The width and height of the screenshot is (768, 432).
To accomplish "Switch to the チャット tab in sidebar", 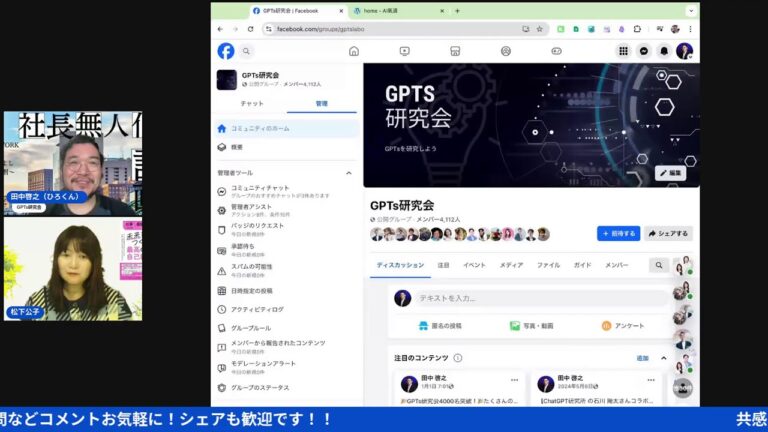I will tap(252, 103).
